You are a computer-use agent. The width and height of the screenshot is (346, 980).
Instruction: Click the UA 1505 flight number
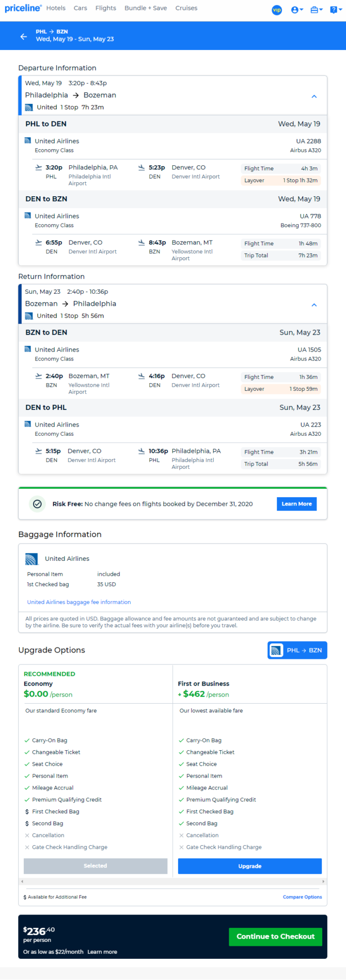[309, 350]
